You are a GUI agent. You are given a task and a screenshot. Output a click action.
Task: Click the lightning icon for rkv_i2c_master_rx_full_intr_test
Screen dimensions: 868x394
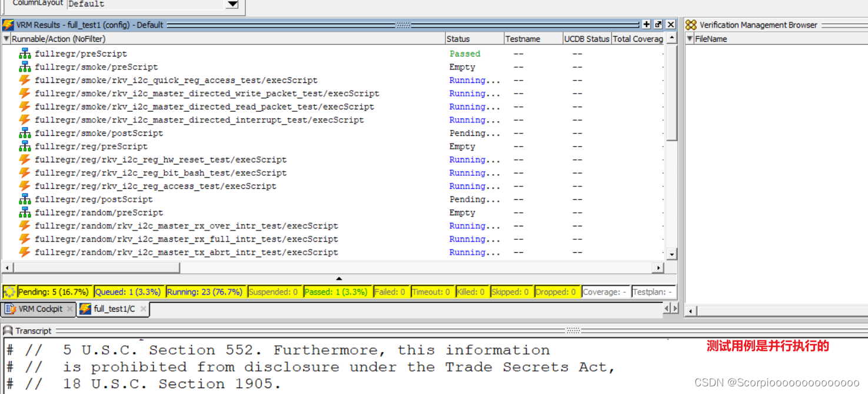coord(25,239)
